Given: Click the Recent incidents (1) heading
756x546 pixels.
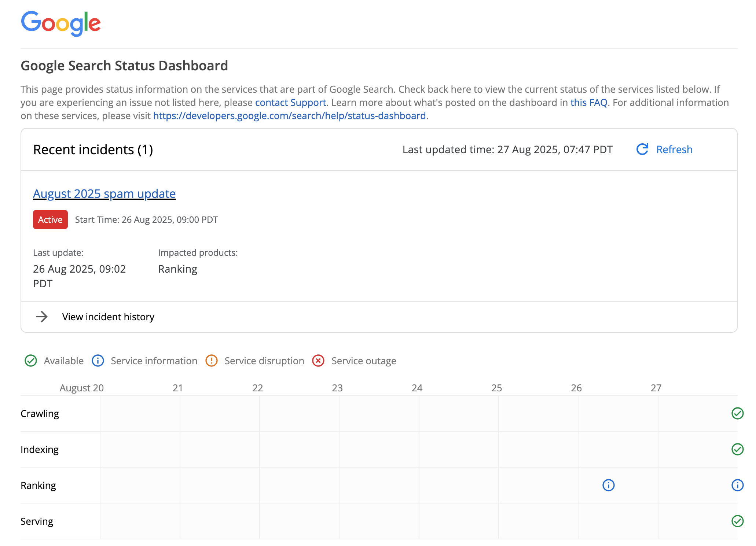Looking at the screenshot, I should point(93,150).
